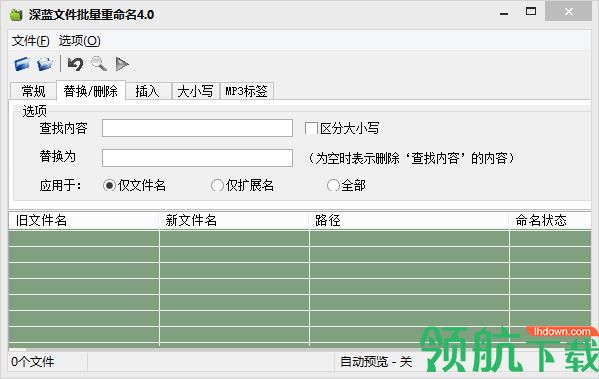Click the 路径 column header
The width and height of the screenshot is (599, 379).
pyautogui.click(x=409, y=220)
